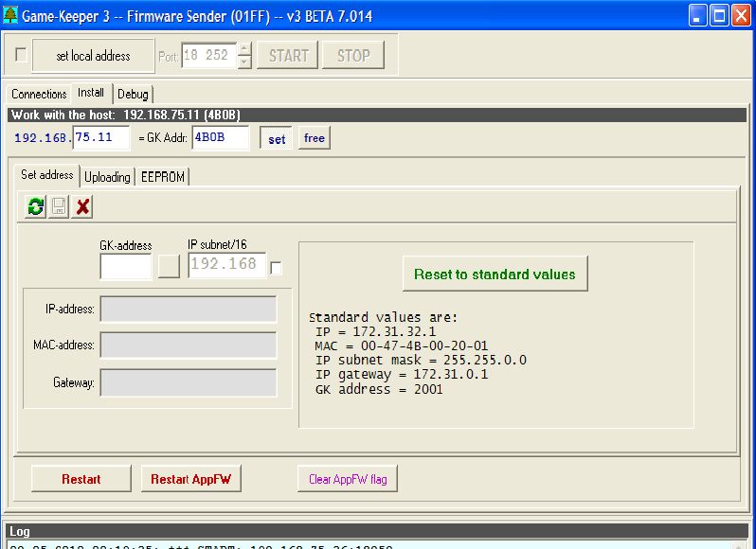
Task: Increase the Port value with up arrow
Action: [244, 49]
